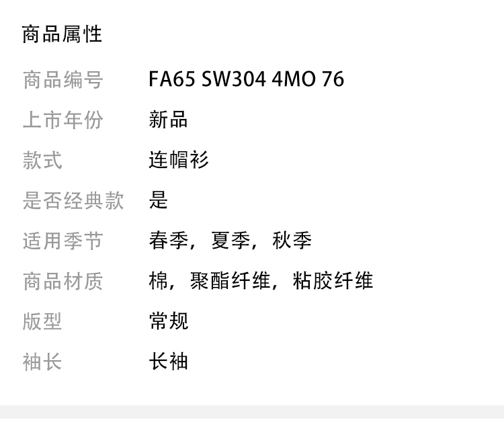Click the 长袖 sleeve length value
Viewport: 504px width, 422px height.
click(168, 362)
